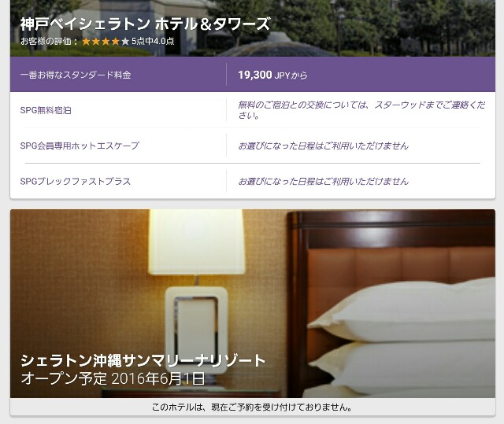504x424 pixels.
Task: Click the five-star guest rating icons
Action: [106, 42]
